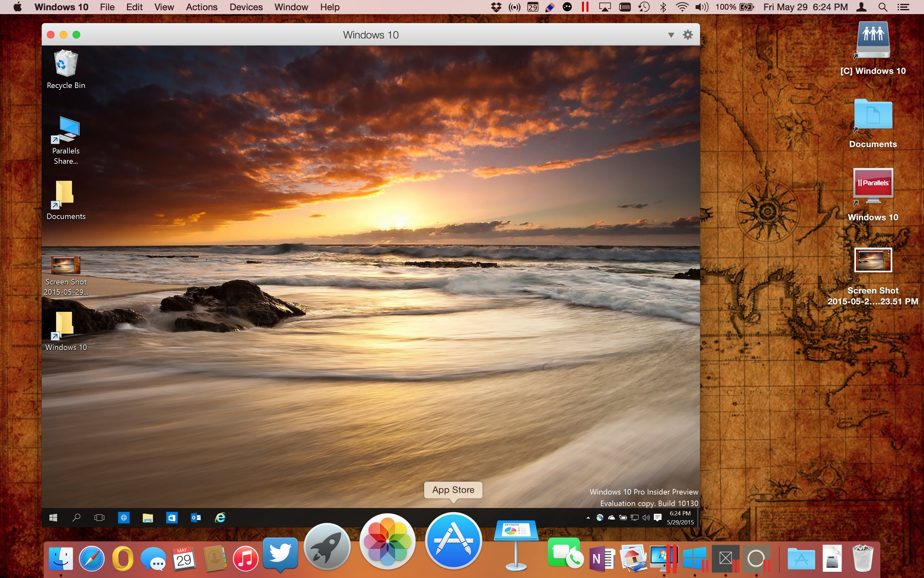Launch iTunes from the Dock

click(245, 559)
